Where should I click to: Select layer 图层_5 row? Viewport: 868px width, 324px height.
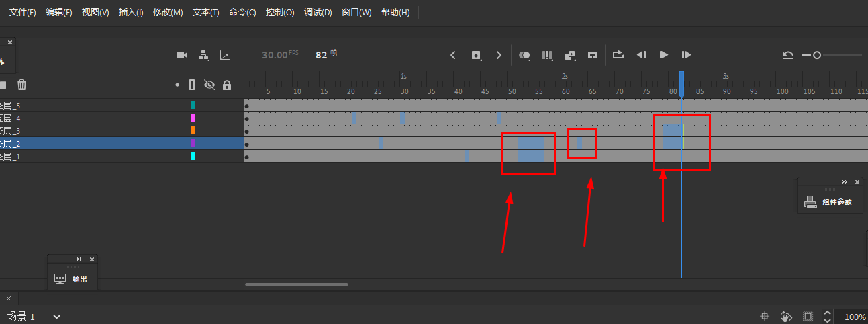(121, 105)
